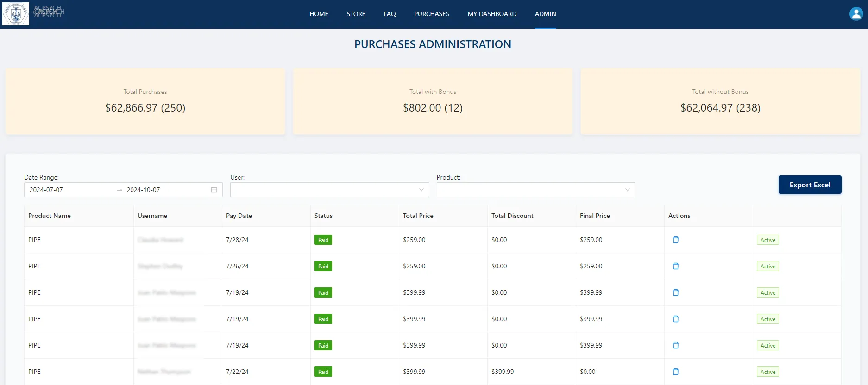Delete the 7/28/24 PIPE purchase
Screen dimensions: 868x385
[x=676, y=240]
